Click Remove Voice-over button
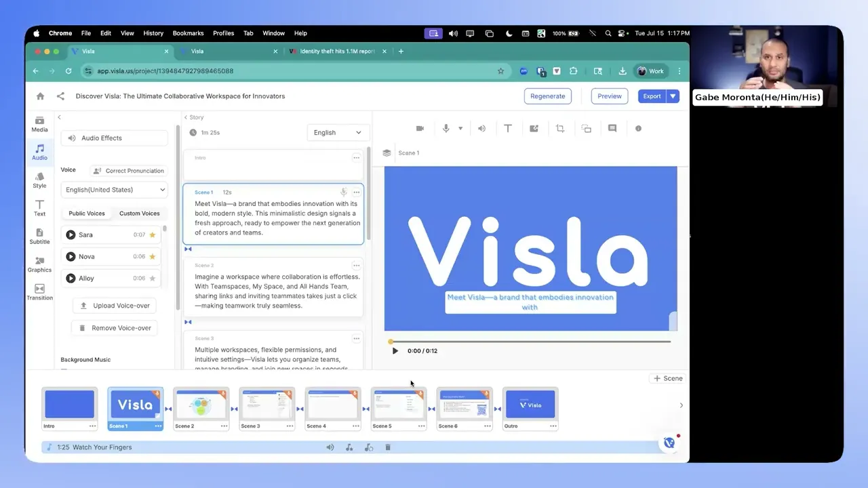The height and width of the screenshot is (488, 868). click(115, 328)
